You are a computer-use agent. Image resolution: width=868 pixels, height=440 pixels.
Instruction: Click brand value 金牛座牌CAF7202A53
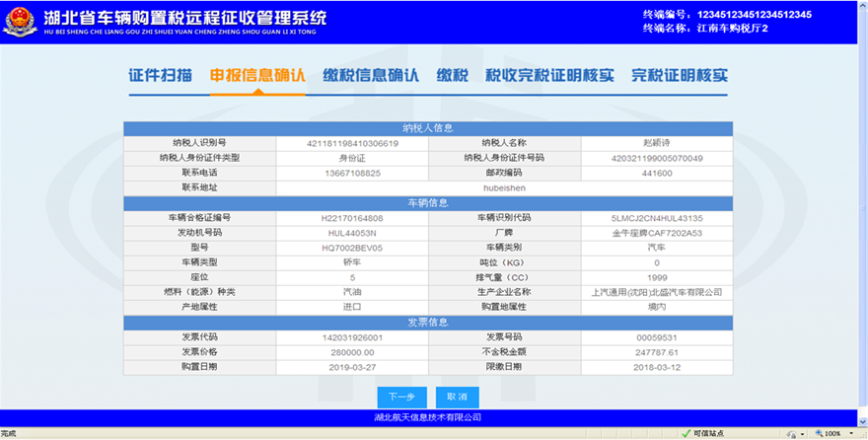click(x=657, y=233)
